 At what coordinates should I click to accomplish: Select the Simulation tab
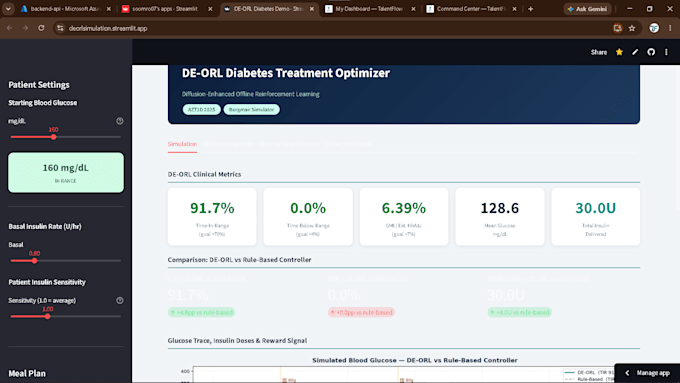pos(182,144)
